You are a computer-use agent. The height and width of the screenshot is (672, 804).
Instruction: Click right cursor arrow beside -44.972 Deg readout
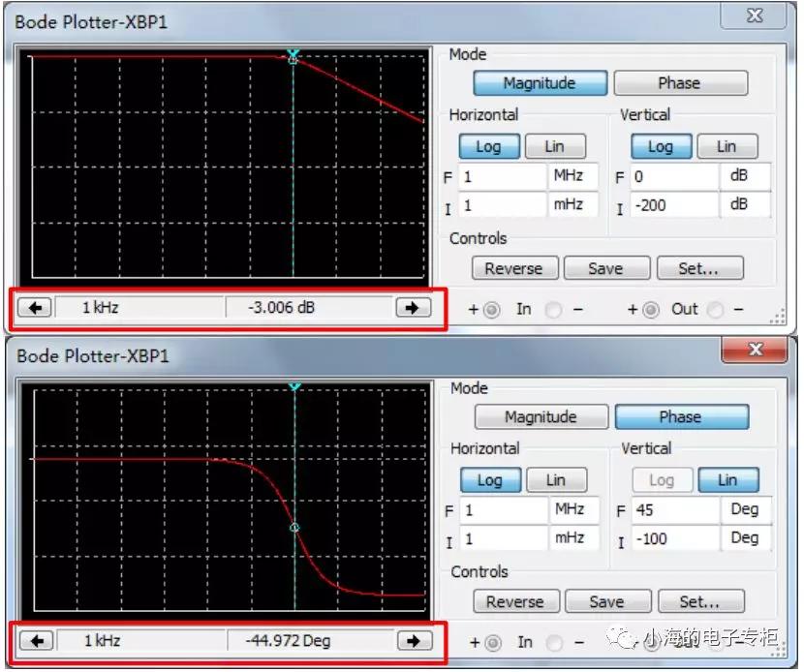pos(414,641)
